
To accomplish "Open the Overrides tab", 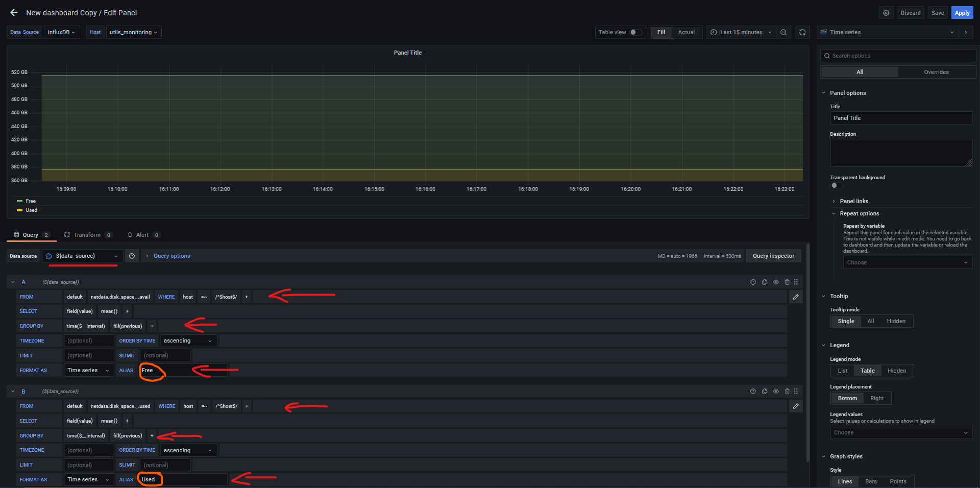I will pyautogui.click(x=936, y=72).
